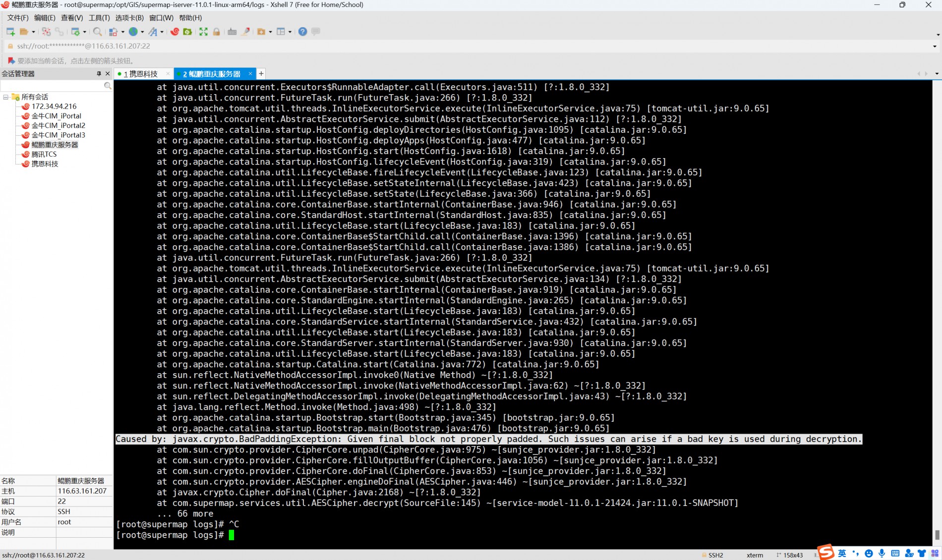Image resolution: width=942 pixels, height=560 pixels.
Task: Close the 携恩科技 tab
Action: [168, 73]
